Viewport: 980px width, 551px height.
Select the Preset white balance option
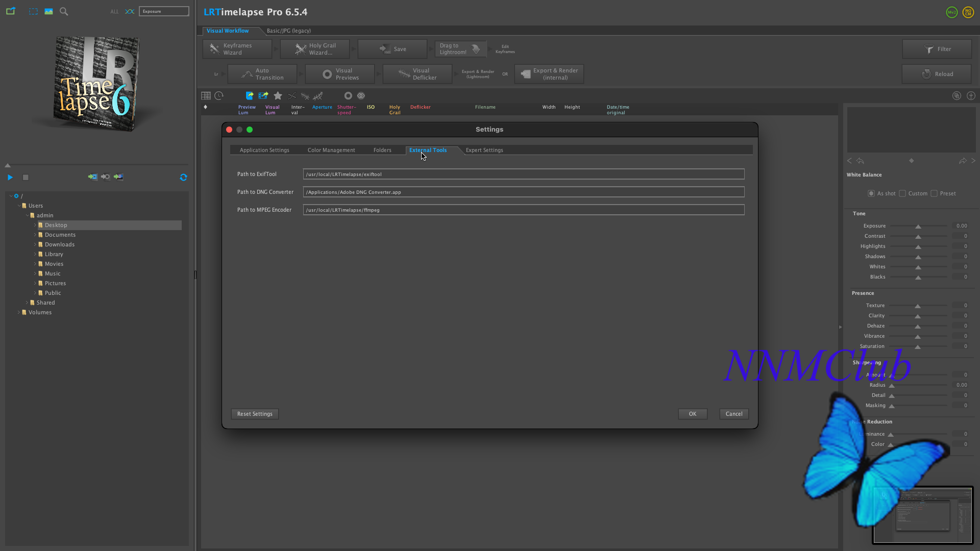point(934,193)
